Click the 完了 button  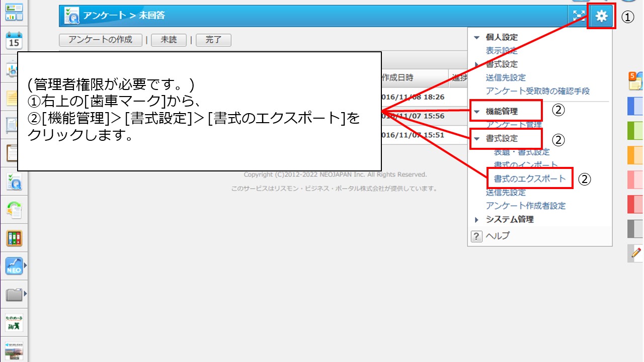(x=213, y=40)
